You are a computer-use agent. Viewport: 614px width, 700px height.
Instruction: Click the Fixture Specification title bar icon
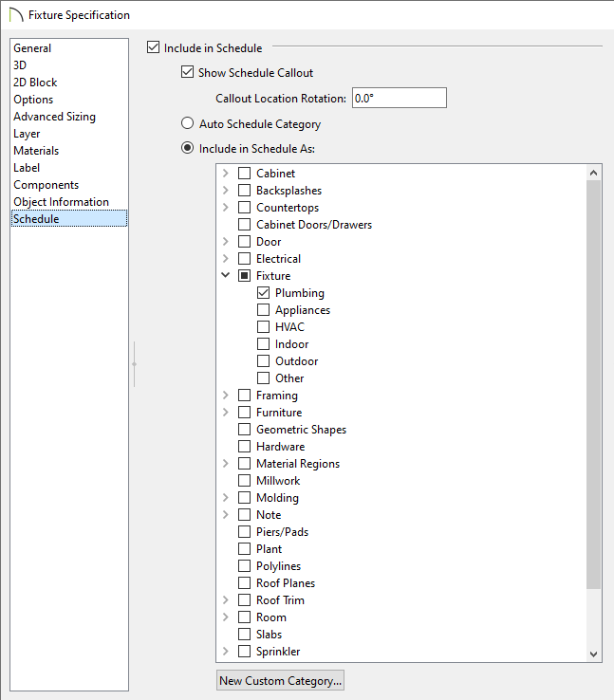point(15,15)
